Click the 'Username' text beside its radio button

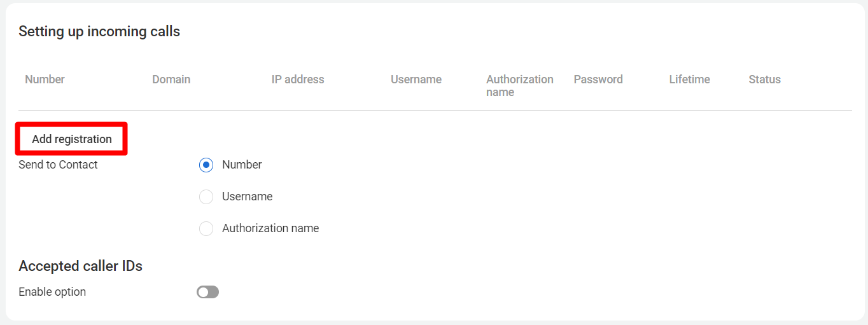[x=247, y=197]
